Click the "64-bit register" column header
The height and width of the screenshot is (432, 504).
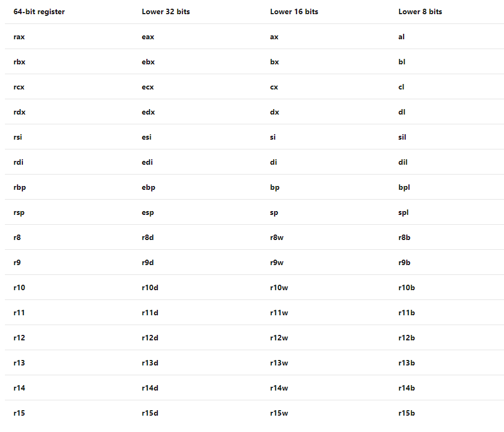coord(39,11)
